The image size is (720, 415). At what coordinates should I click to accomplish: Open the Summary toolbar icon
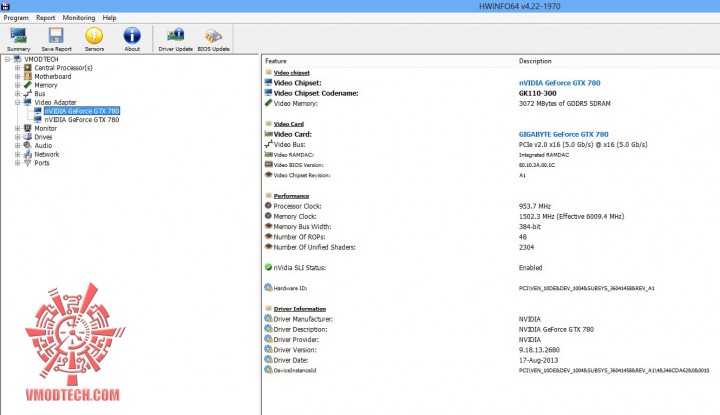click(18, 36)
